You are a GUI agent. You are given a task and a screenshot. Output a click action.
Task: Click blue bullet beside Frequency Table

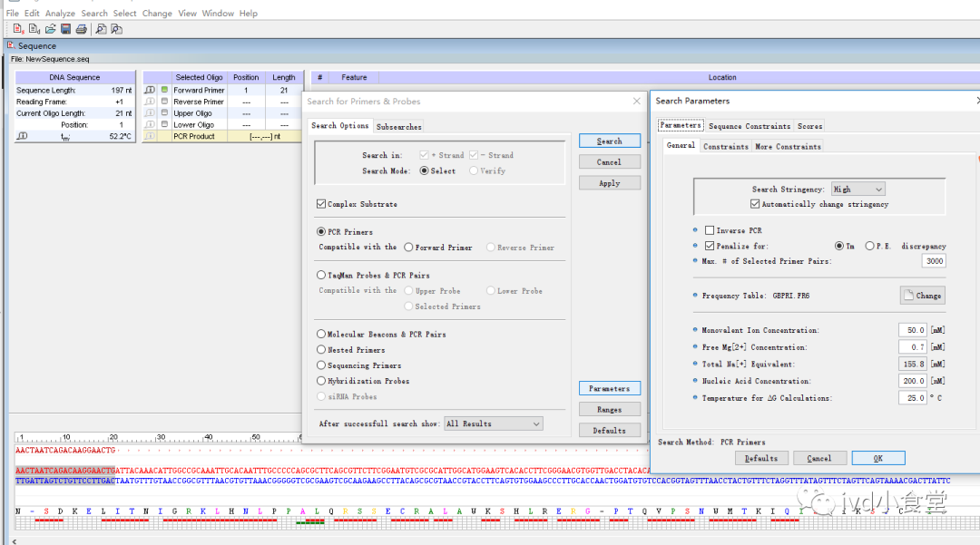pos(695,296)
